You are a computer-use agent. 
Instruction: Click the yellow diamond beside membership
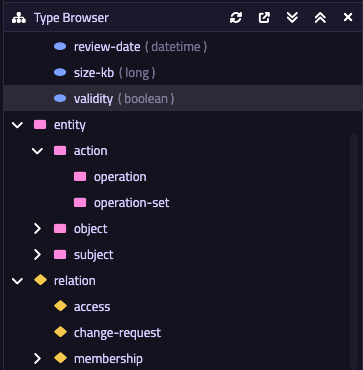[x=60, y=358]
